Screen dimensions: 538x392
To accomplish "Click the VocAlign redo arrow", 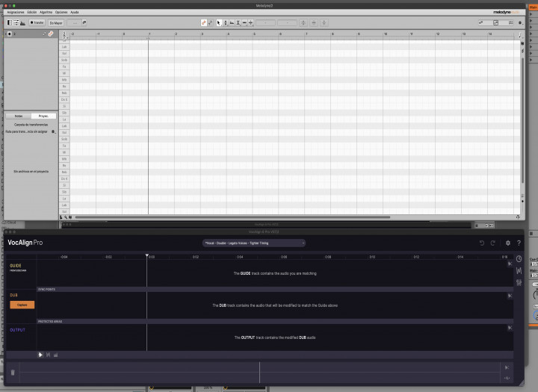I will pos(493,243).
